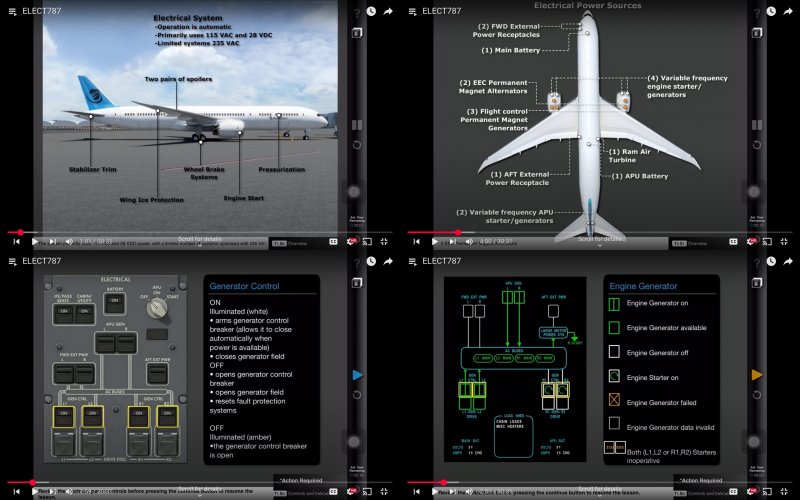The height and width of the screenshot is (500, 800).
Task: Expand Scroll for details in top-right player
Action: pos(600,241)
